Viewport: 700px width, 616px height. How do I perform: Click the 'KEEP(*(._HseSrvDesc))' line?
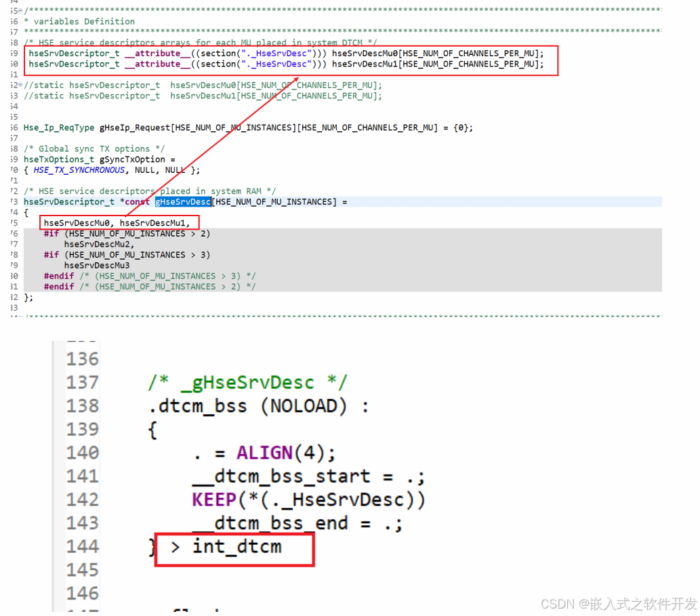[x=308, y=499]
